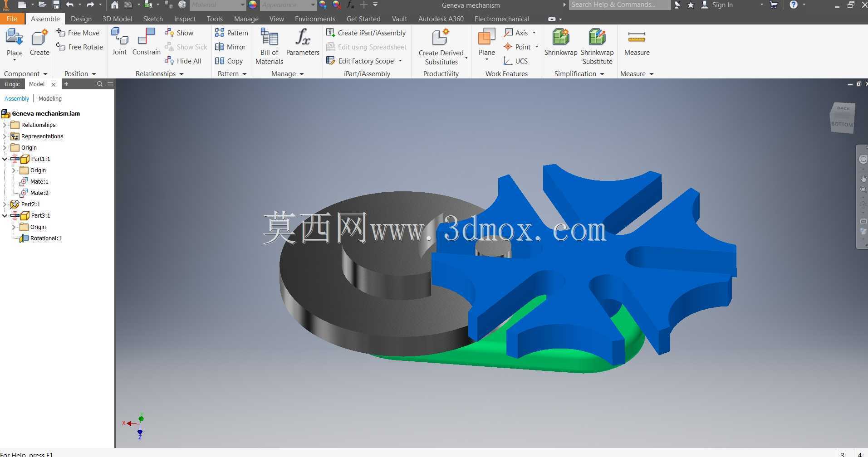
Task: Click the Search Help & Commands field
Action: [x=619, y=5]
